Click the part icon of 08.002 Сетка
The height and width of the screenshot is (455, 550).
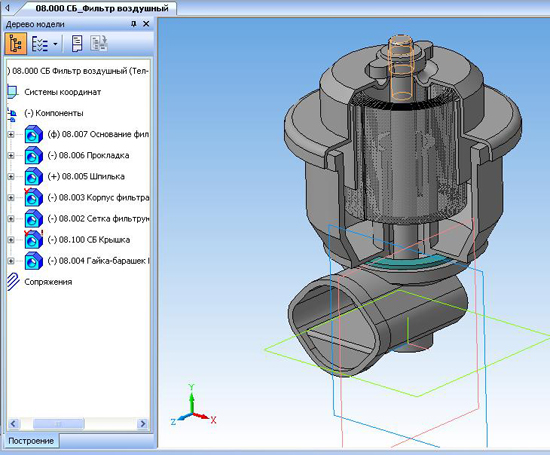coord(33,219)
